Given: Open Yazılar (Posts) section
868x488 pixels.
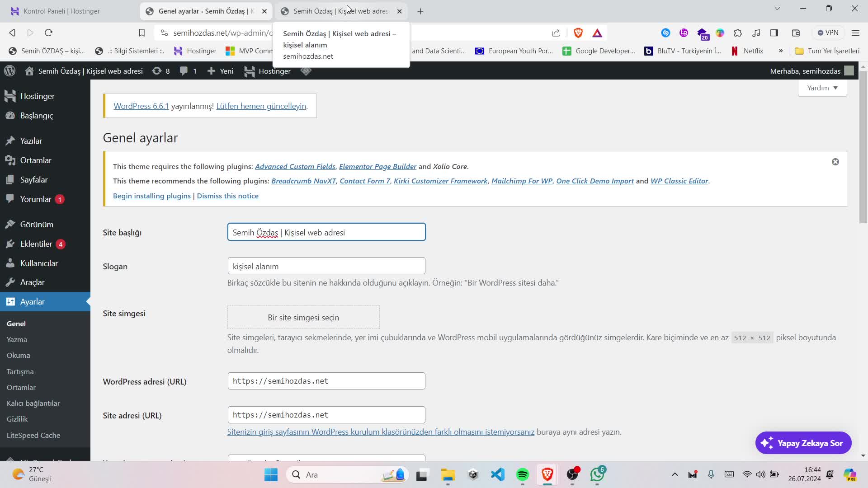Looking at the screenshot, I should (32, 141).
